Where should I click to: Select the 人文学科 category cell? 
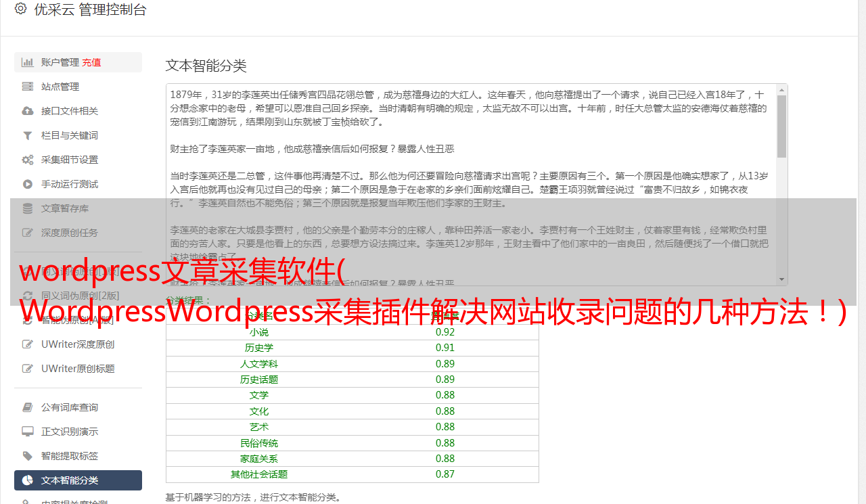(x=259, y=364)
